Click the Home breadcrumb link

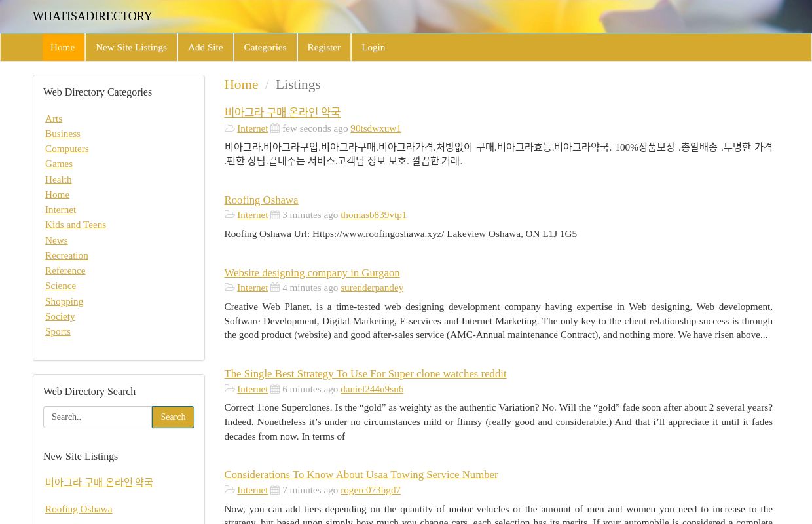click(x=241, y=84)
